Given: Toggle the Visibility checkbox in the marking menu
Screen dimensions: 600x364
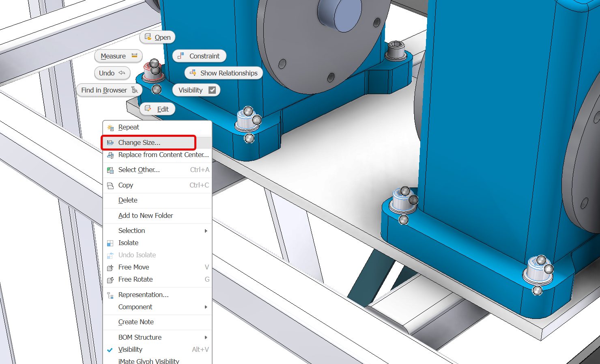Looking at the screenshot, I should [x=211, y=90].
